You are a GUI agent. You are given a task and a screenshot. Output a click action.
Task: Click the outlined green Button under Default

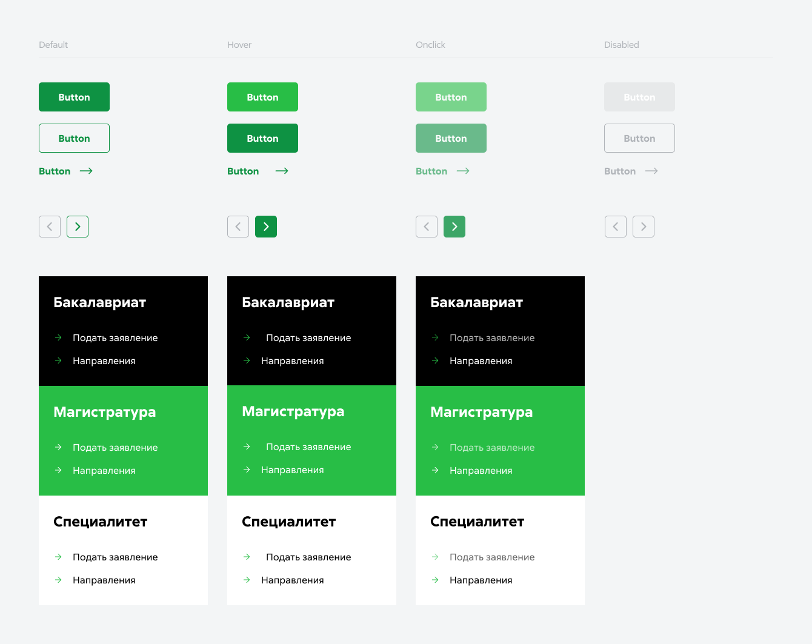(x=74, y=138)
